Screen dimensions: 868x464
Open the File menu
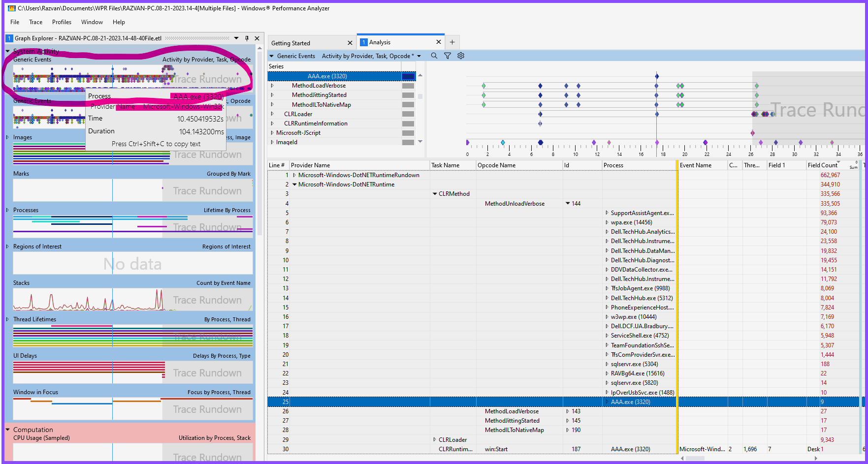click(15, 22)
